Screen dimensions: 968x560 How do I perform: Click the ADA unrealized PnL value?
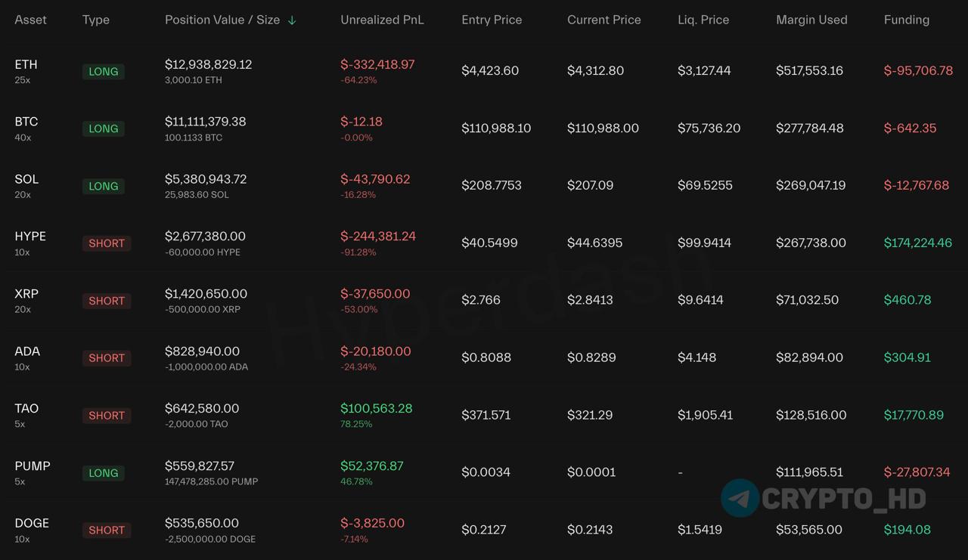[x=376, y=351]
